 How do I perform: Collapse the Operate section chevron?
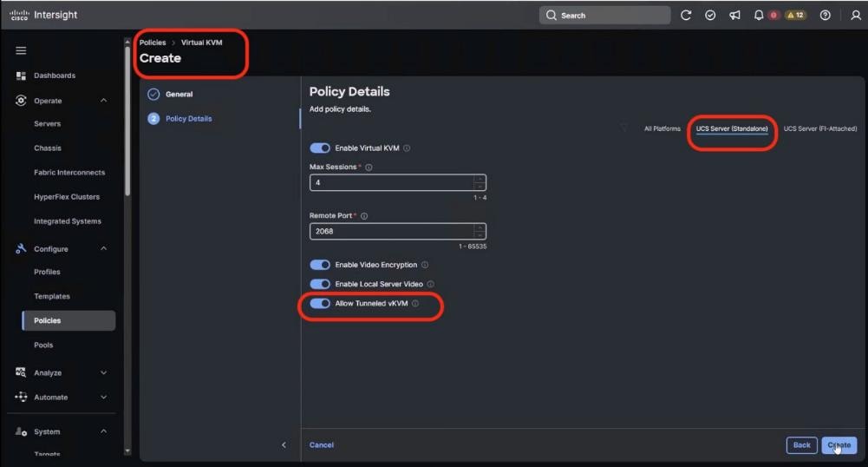point(103,101)
